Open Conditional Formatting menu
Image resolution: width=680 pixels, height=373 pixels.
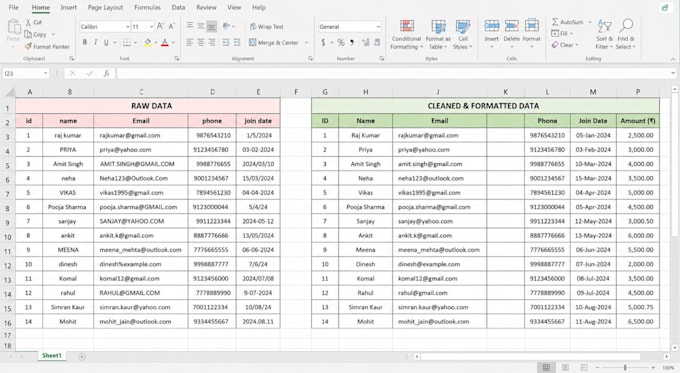tap(406, 34)
